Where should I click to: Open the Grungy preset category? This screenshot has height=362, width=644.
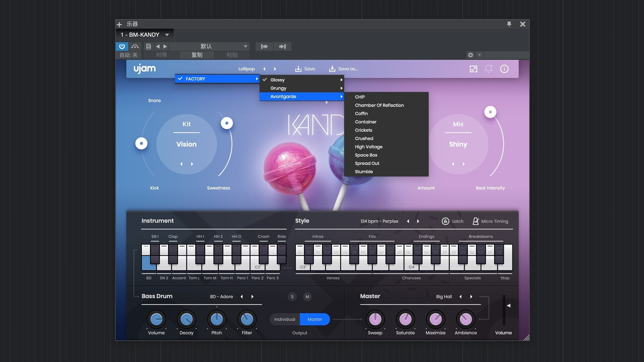click(x=302, y=88)
